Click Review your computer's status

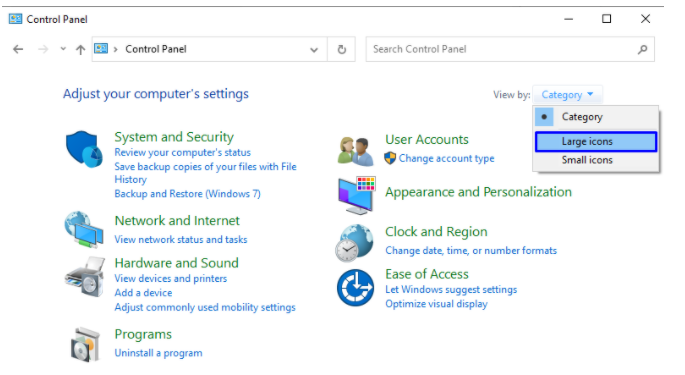click(183, 153)
